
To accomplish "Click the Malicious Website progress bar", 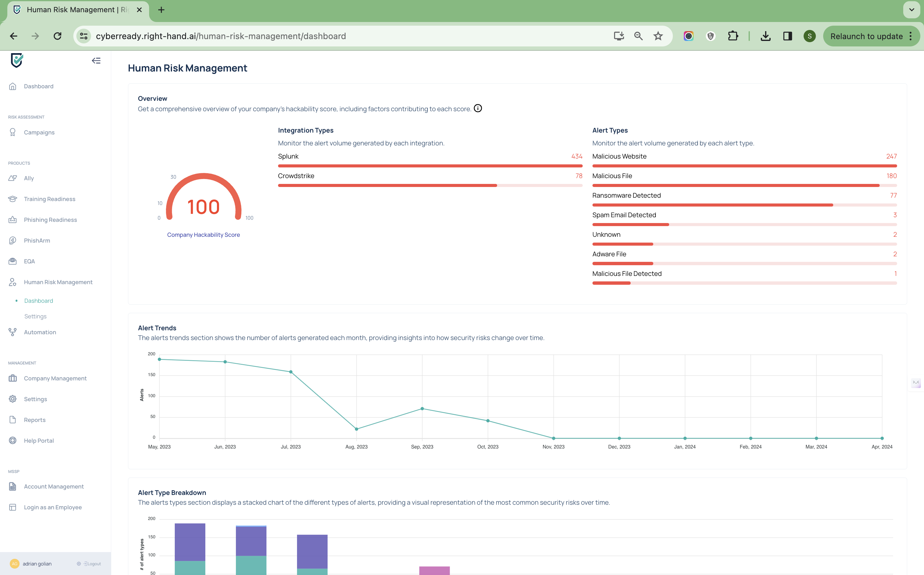I will coord(744,166).
